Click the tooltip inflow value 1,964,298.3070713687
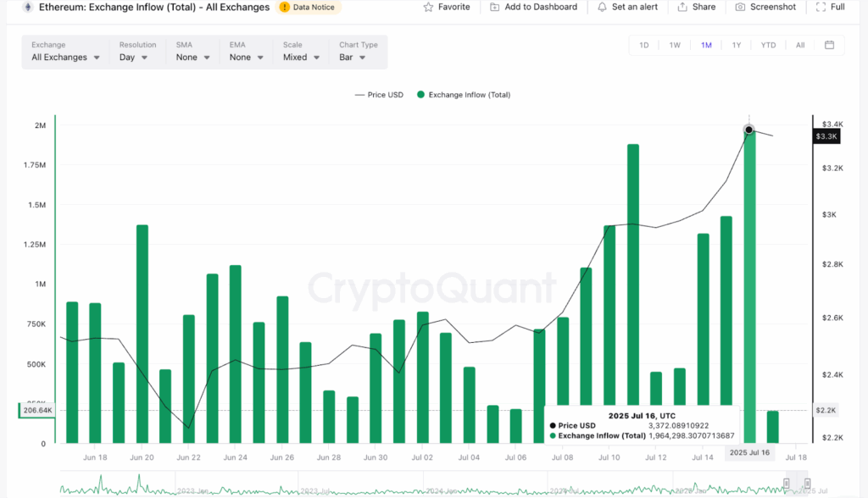Image resolution: width=868 pixels, height=498 pixels. coord(692,435)
